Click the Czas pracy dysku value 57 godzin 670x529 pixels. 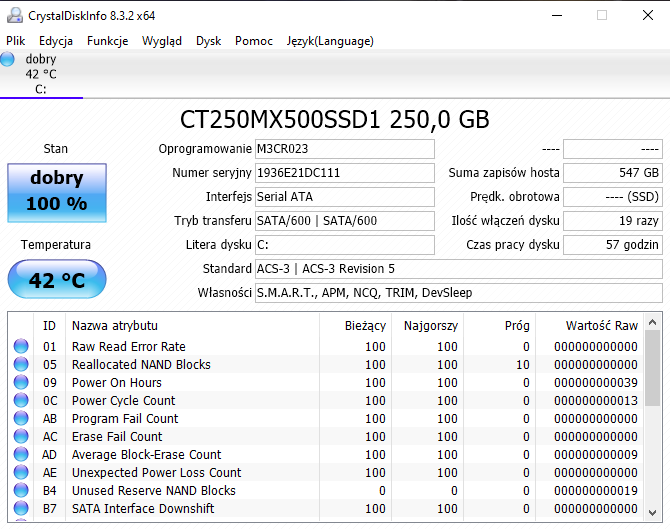pyautogui.click(x=613, y=244)
